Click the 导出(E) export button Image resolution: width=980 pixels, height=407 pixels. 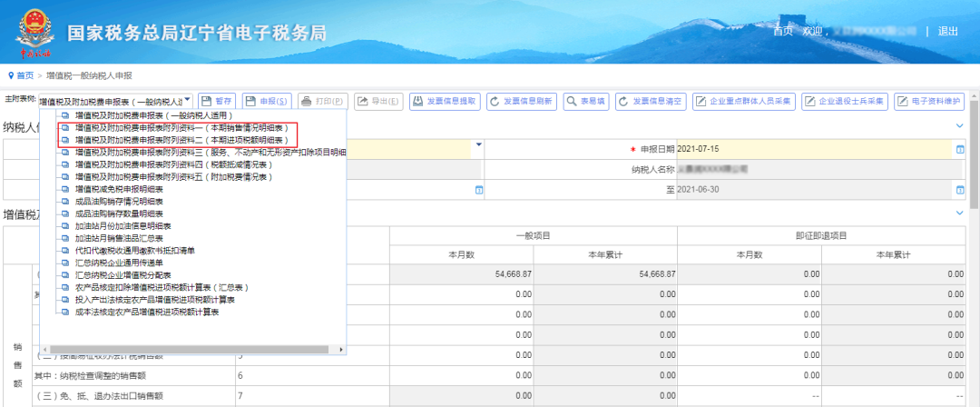click(378, 102)
